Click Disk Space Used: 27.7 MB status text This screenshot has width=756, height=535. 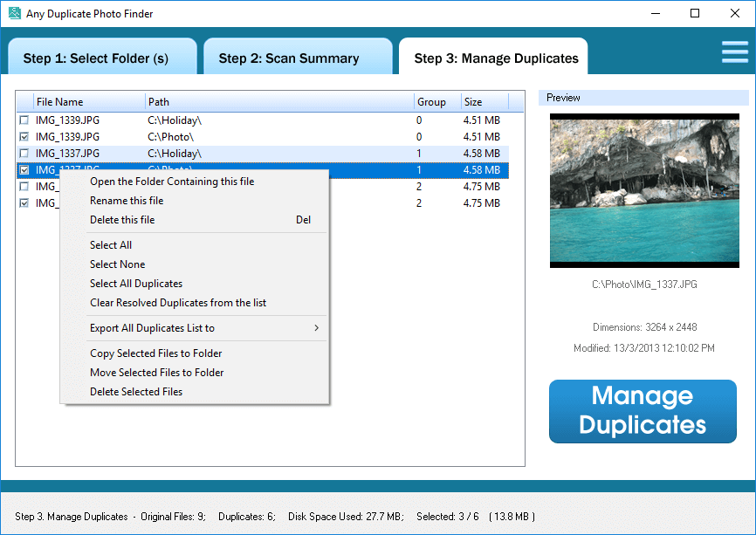(x=346, y=517)
